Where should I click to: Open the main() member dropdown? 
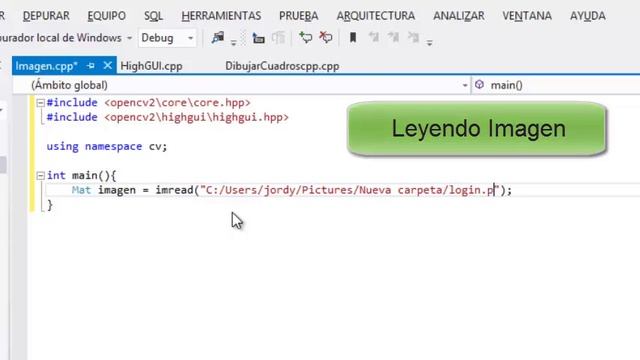[x=556, y=85]
